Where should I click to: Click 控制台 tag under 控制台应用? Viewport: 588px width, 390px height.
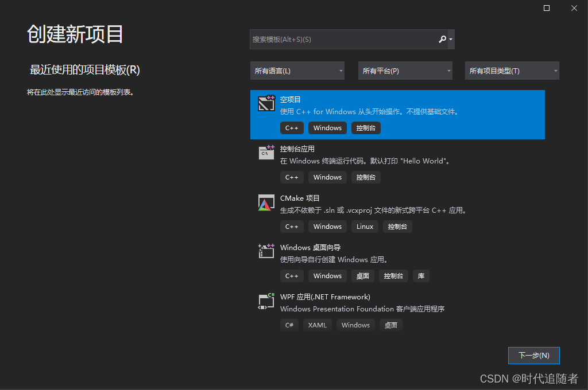pos(366,177)
